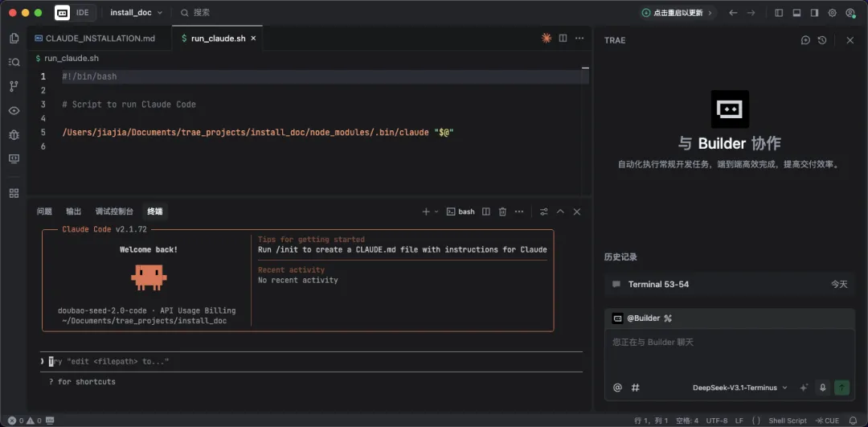The width and height of the screenshot is (868, 427).
Task: Open the DeepSeek-V3.1-Terminus model dropdown
Action: pyautogui.click(x=739, y=388)
